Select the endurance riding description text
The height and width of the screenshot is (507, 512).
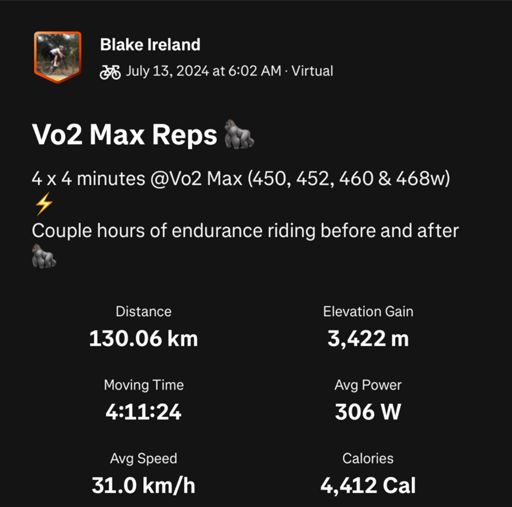(245, 231)
